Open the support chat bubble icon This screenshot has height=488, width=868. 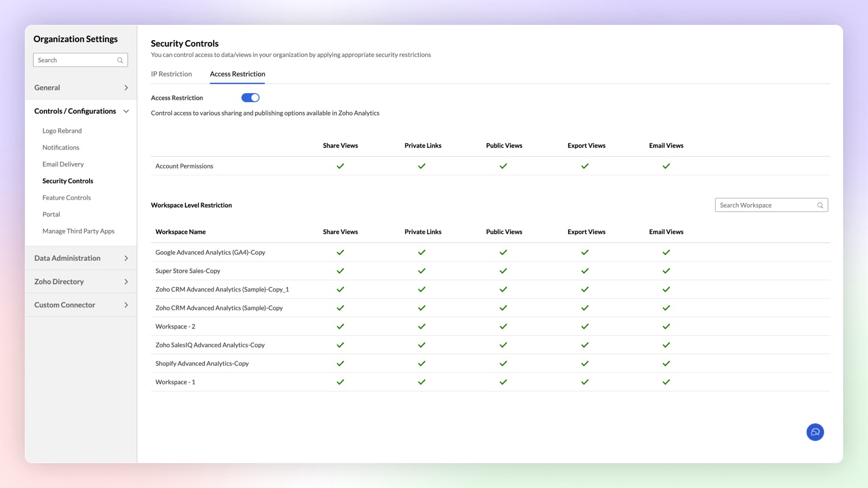tap(815, 432)
